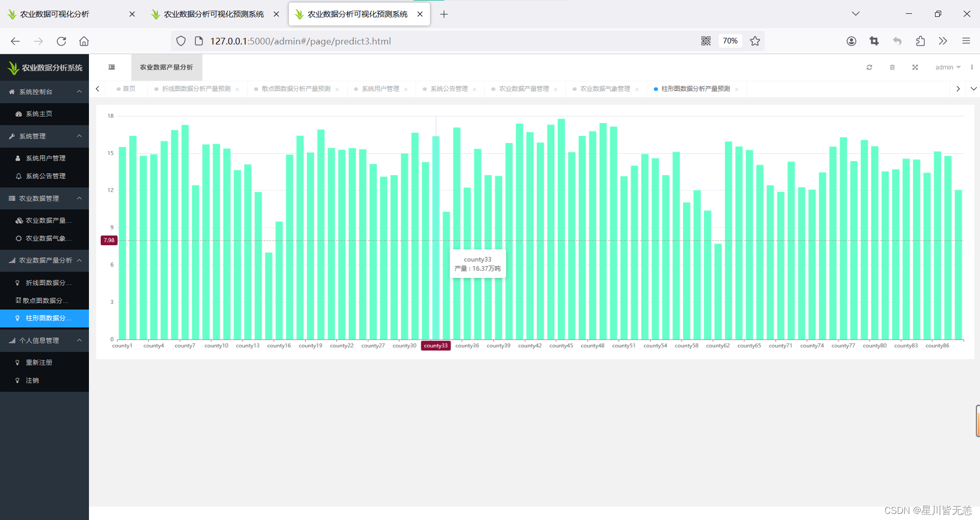
Task: Switch to 农业数据产量管理 page tab
Action: [x=524, y=89]
